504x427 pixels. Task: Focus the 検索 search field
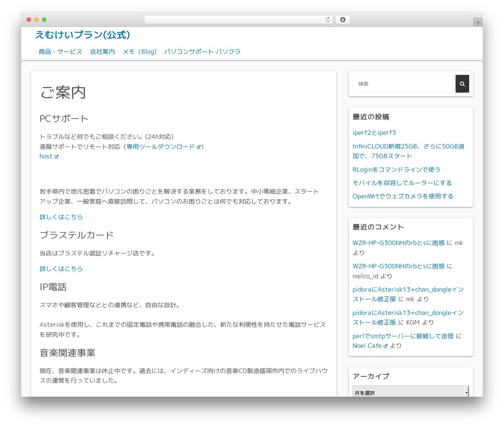404,84
